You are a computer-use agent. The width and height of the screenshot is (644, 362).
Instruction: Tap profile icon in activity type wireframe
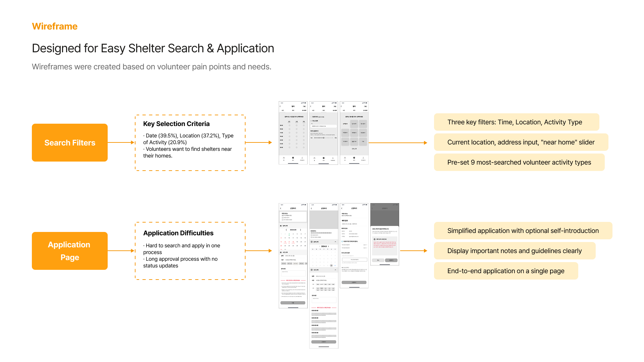point(363,158)
